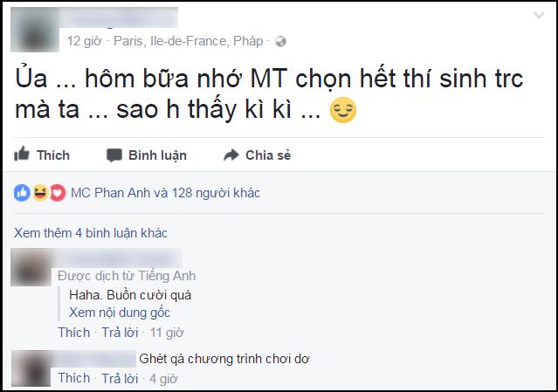This screenshot has height=392, width=558.
Task: Open the first commenter's avatar
Action: (30, 267)
